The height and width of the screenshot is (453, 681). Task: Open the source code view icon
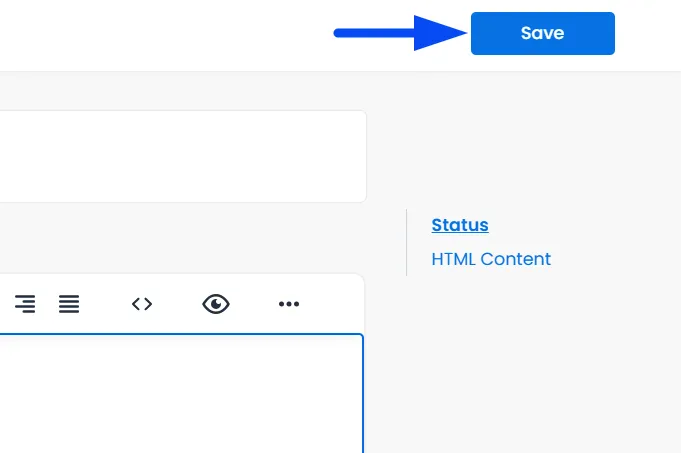click(142, 304)
